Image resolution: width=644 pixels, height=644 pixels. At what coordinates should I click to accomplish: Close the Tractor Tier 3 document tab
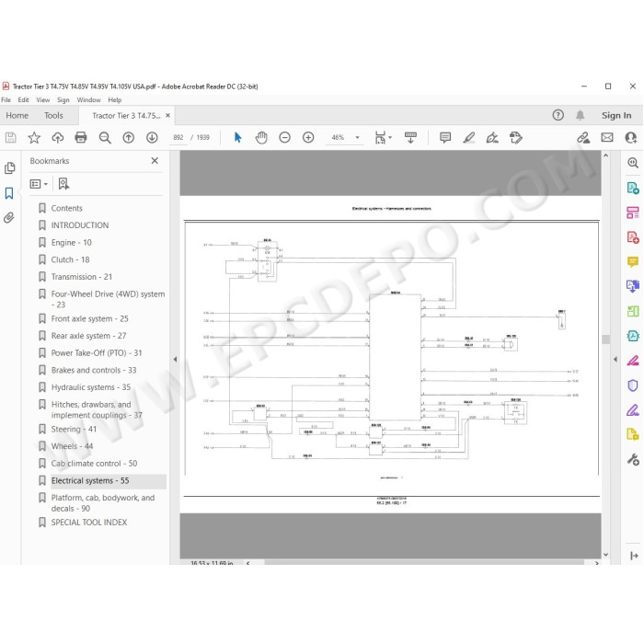pyautogui.click(x=167, y=115)
